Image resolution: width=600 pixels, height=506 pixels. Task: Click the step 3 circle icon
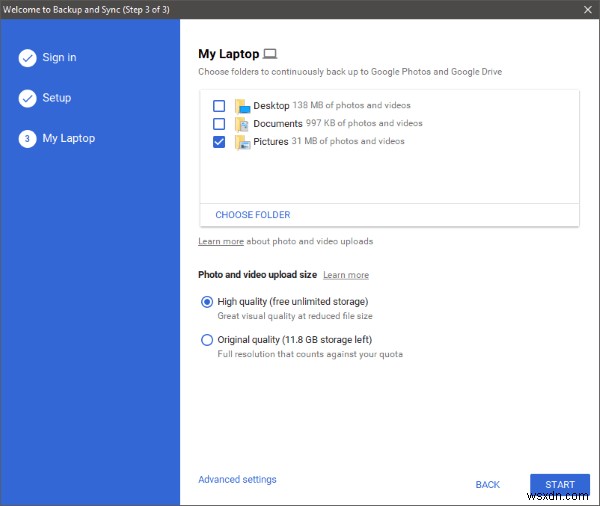point(28,139)
